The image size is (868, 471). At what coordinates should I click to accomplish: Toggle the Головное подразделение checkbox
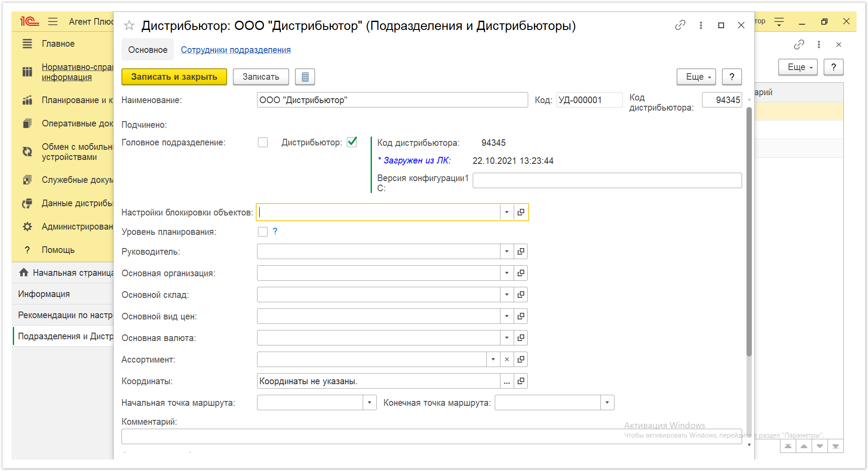point(263,142)
